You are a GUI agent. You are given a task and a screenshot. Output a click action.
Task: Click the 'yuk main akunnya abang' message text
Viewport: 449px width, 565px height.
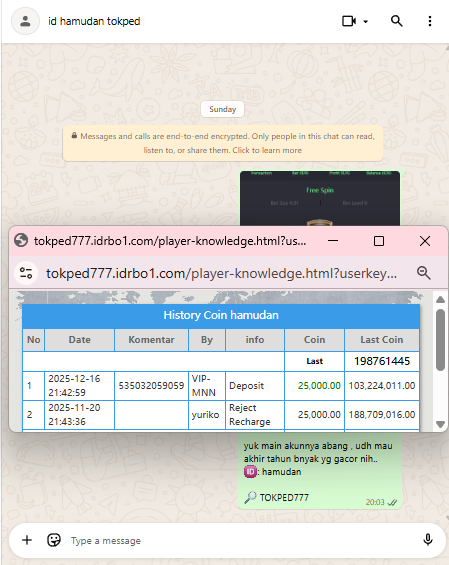[x=317, y=452]
